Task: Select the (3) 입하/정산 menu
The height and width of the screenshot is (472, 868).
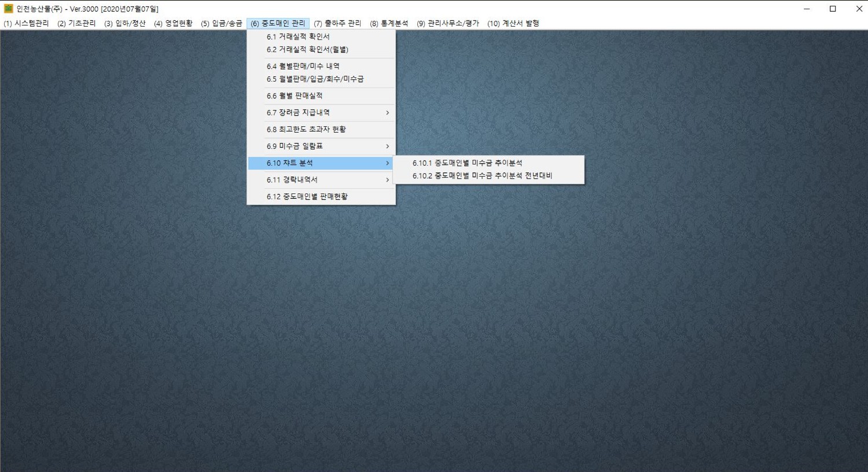Action: pyautogui.click(x=124, y=23)
